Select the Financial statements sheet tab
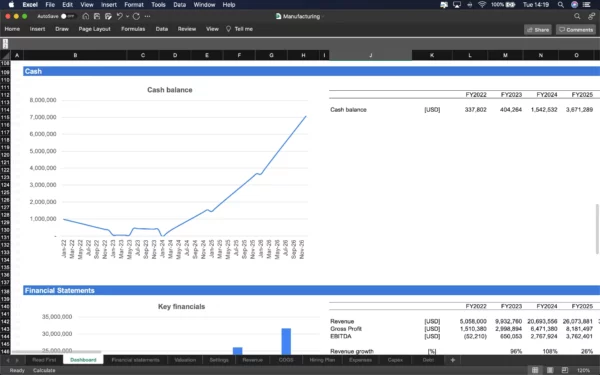Image resolution: width=600 pixels, height=375 pixels. [135, 360]
